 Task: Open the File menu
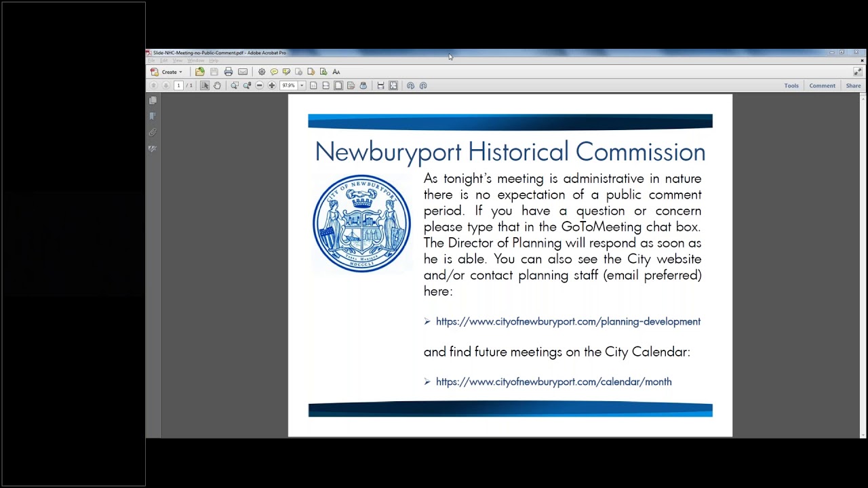[x=151, y=61]
